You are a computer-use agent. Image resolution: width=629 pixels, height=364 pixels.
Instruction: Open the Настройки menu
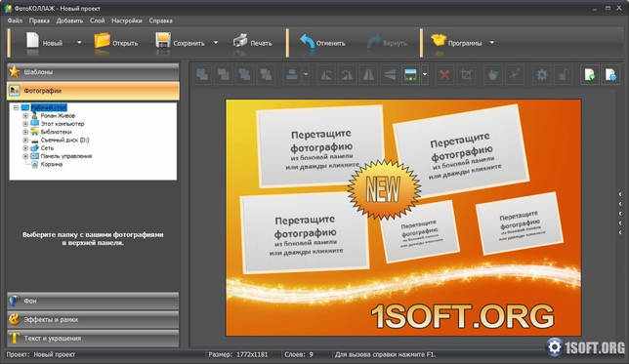[127, 20]
